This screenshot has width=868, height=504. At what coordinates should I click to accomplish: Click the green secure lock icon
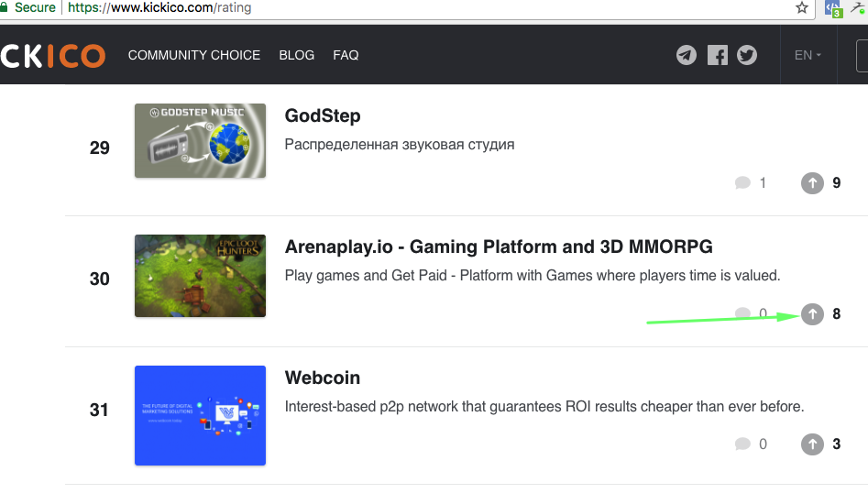click(x=4, y=7)
